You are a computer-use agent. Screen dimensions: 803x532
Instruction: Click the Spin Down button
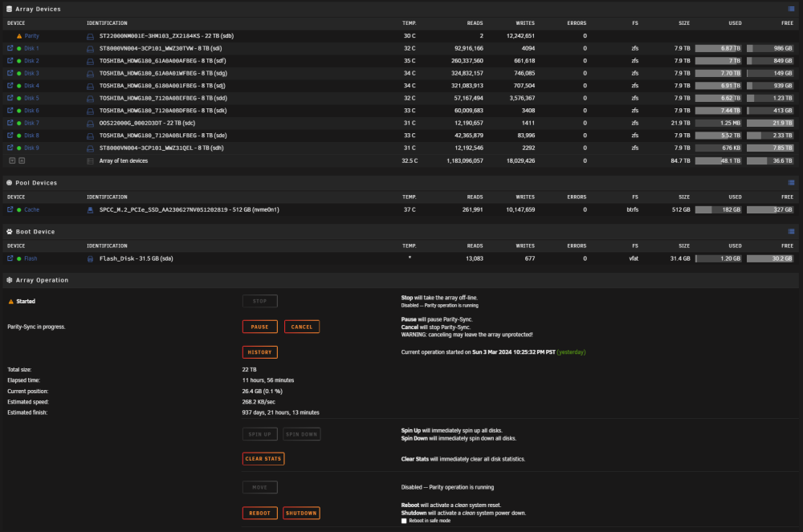(302, 434)
